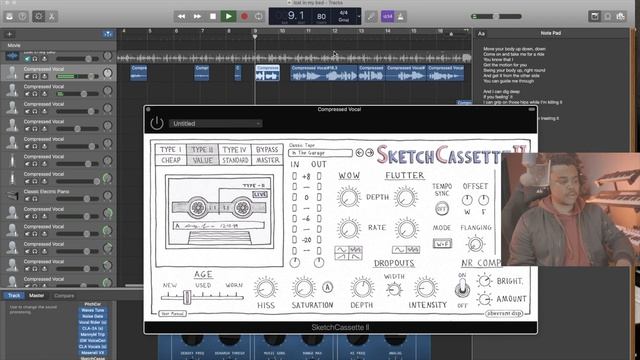Open Quick Help in the toolbar
640x360 pixels.
point(22,16)
